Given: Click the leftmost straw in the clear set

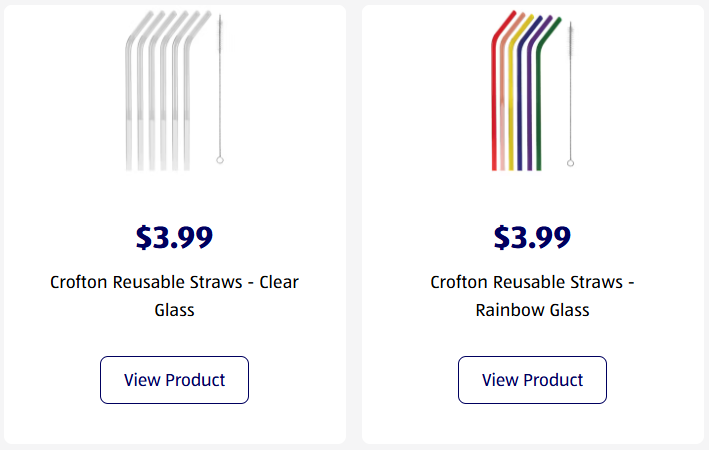Looking at the screenshot, I should (127, 110).
